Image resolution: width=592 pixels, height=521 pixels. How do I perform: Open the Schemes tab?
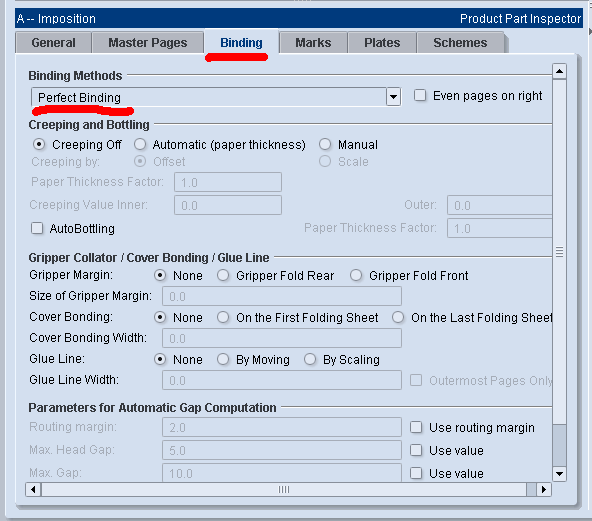460,43
